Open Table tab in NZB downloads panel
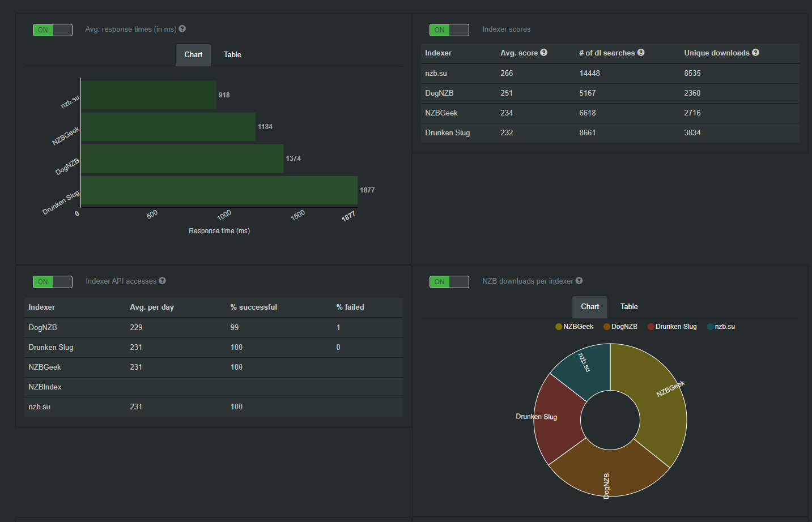The image size is (812, 522). pyautogui.click(x=629, y=307)
